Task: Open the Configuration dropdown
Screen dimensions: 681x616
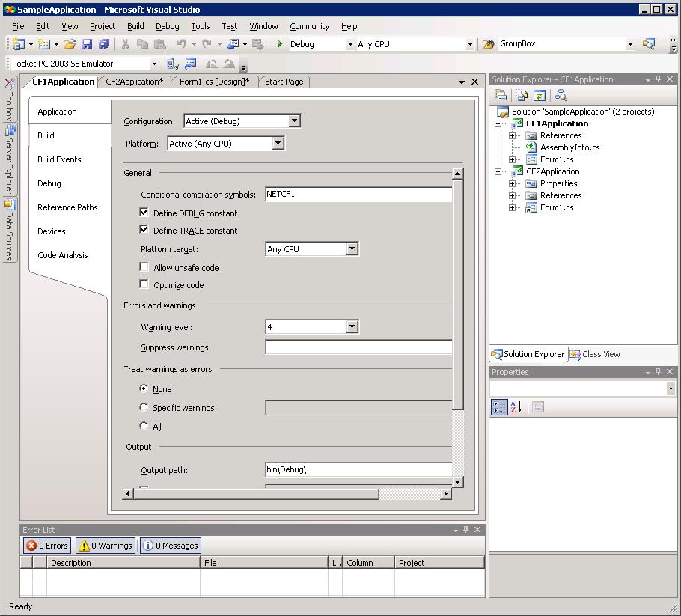Action: pyautogui.click(x=294, y=121)
